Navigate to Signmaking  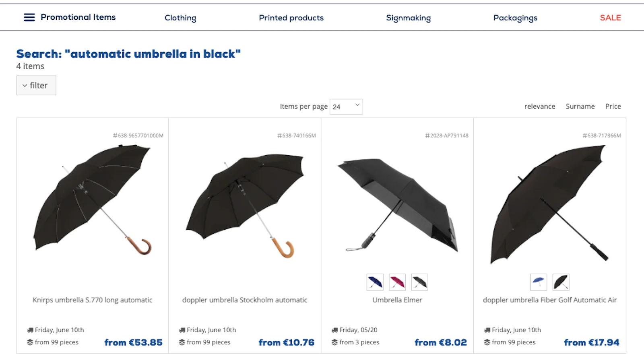click(x=408, y=18)
